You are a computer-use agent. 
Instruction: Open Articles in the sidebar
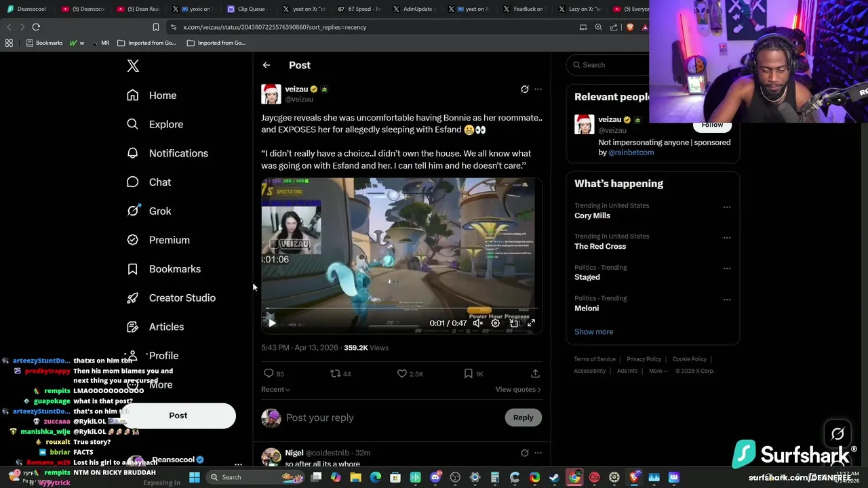pos(155,327)
